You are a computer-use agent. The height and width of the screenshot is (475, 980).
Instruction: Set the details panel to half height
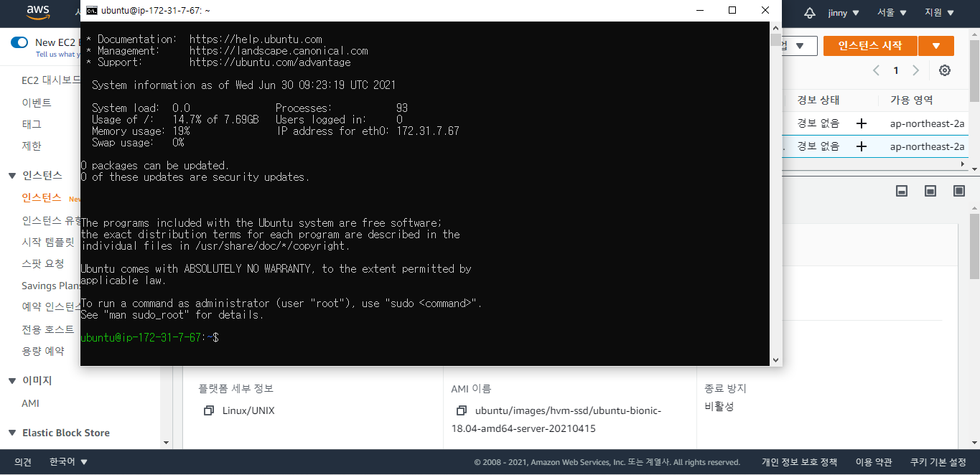[x=930, y=191]
